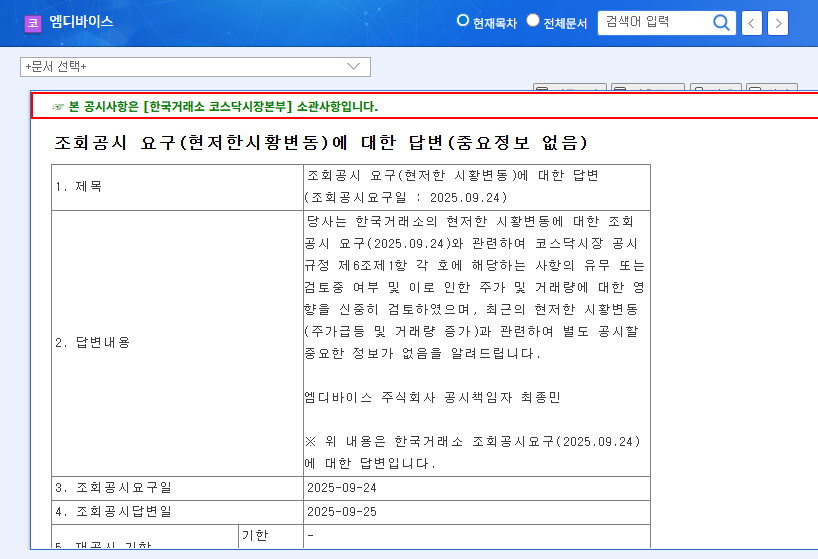Go to previous search result arrow

(x=752, y=23)
